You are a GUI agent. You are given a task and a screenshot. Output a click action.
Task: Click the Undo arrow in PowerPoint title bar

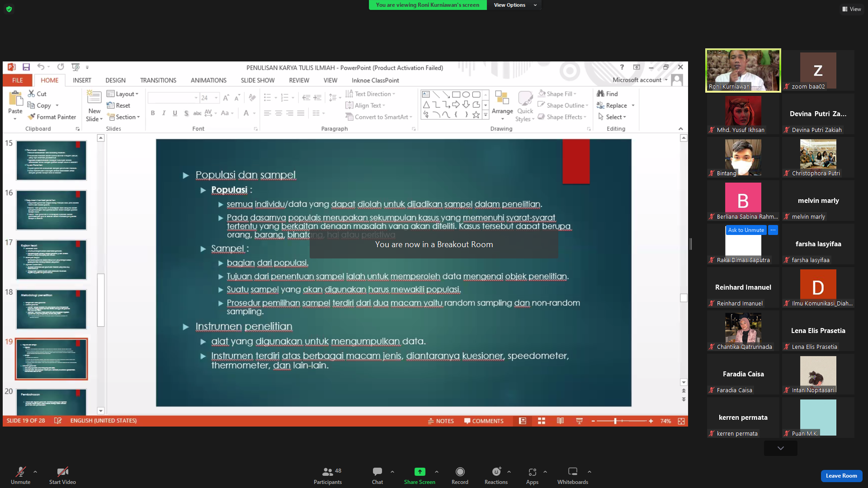coord(41,67)
